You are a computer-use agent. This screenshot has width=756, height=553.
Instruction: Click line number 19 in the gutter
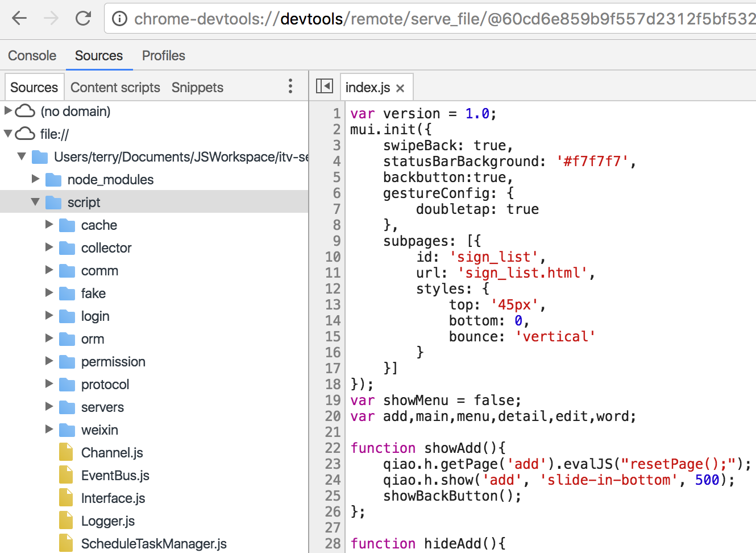click(333, 401)
